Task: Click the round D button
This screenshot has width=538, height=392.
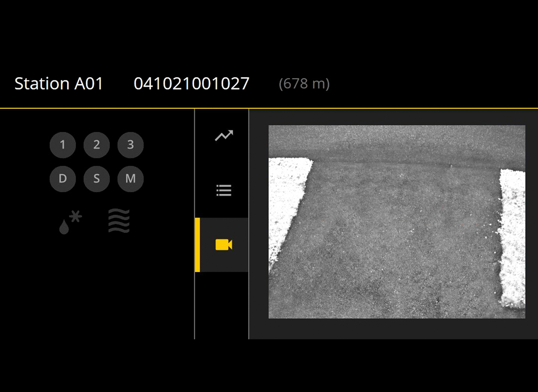Action: [x=63, y=179]
